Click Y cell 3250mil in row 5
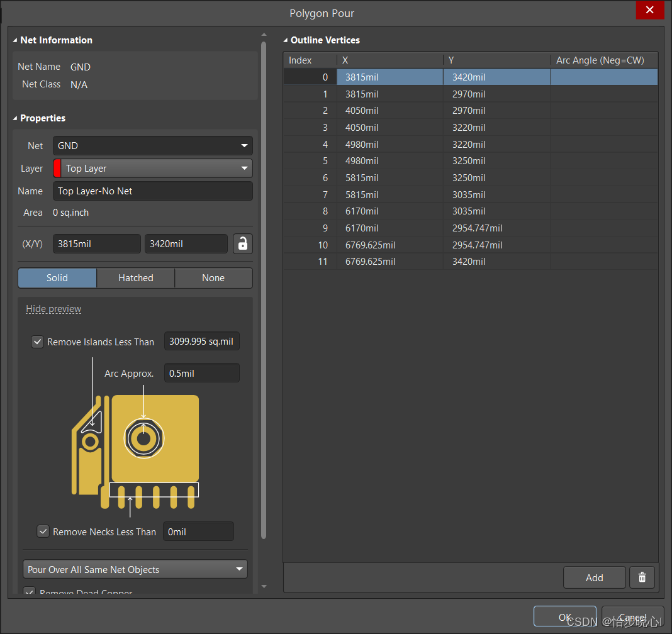This screenshot has width=672, height=634. (x=496, y=161)
